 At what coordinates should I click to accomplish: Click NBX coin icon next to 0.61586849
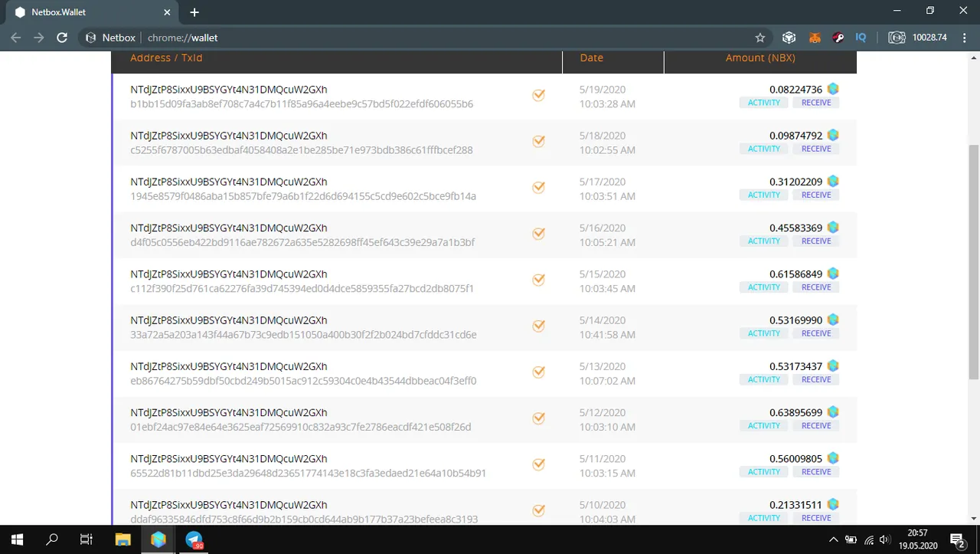click(833, 274)
